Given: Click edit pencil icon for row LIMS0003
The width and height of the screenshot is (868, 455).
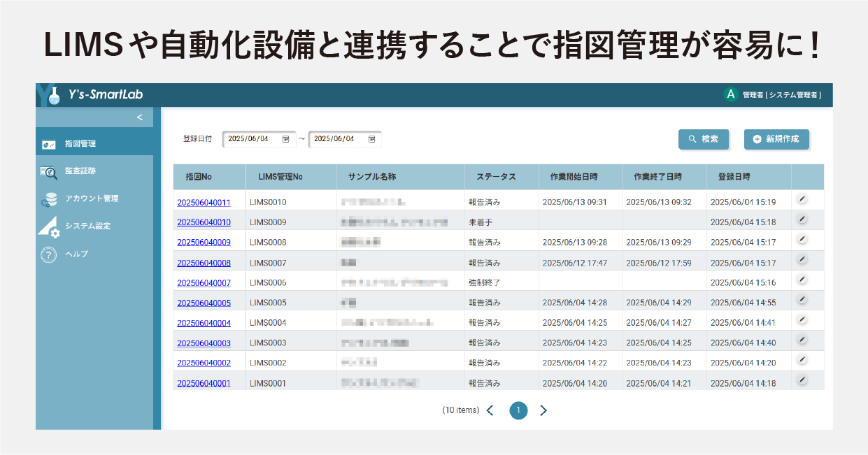Looking at the screenshot, I should coord(802,340).
